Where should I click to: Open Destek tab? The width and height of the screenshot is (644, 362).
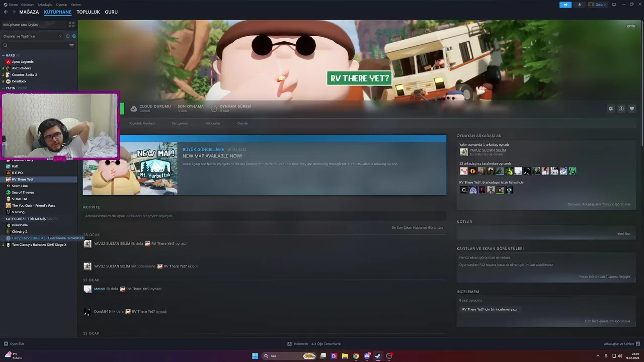(x=243, y=123)
